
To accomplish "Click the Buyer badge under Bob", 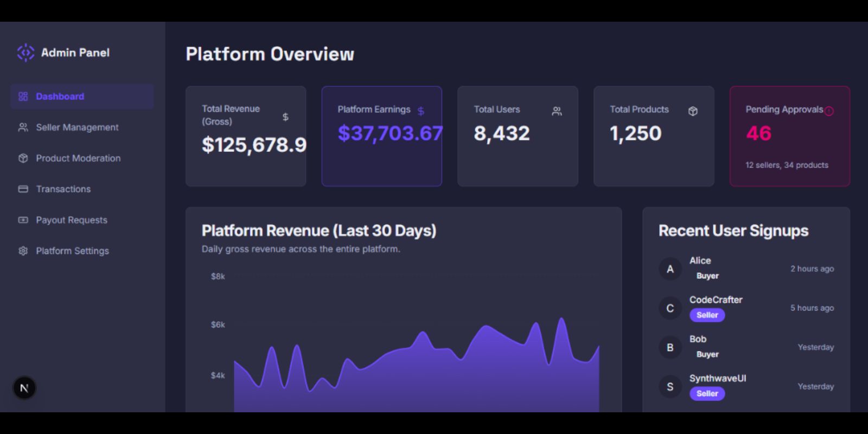I will 707,354.
